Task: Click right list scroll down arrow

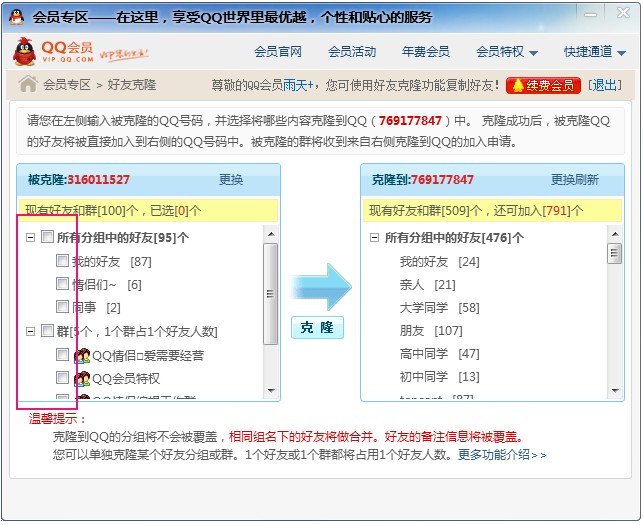Action: pos(614,390)
